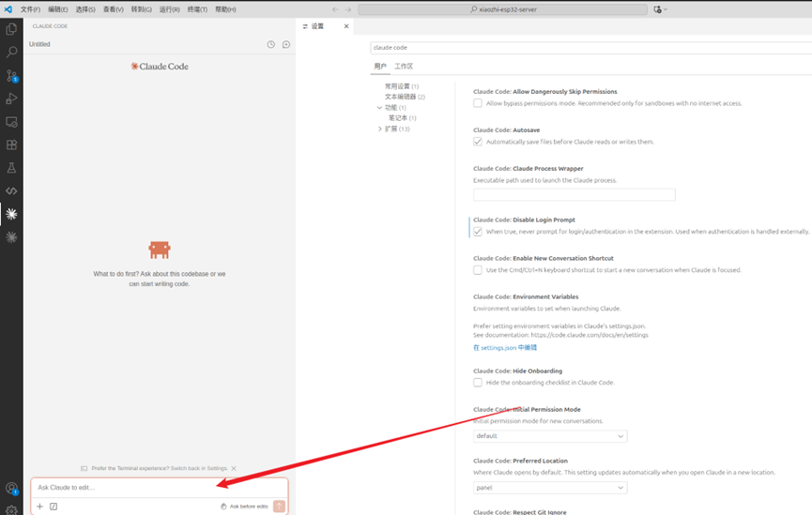
Task: Open the Accounts menu icon
Action: [11, 488]
